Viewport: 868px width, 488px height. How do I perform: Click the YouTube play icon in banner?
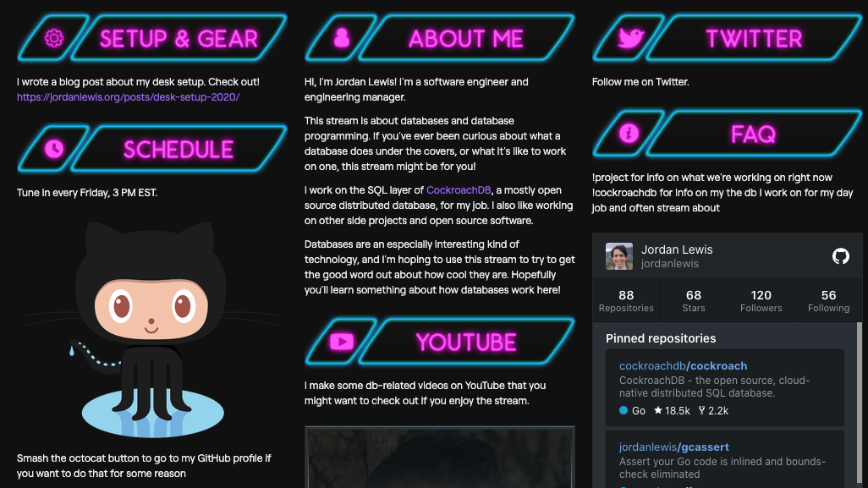(x=342, y=342)
